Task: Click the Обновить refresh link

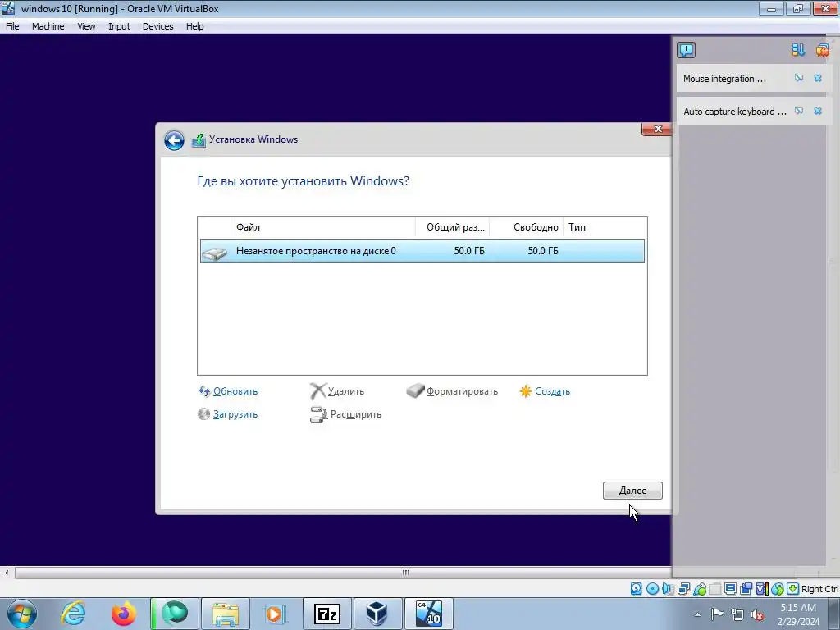Action: [228, 391]
